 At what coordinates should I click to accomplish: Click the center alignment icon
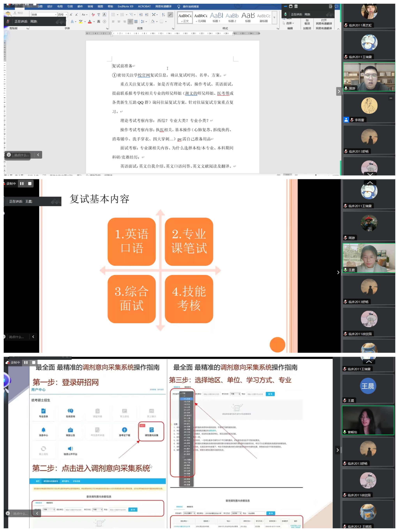[x=119, y=21]
